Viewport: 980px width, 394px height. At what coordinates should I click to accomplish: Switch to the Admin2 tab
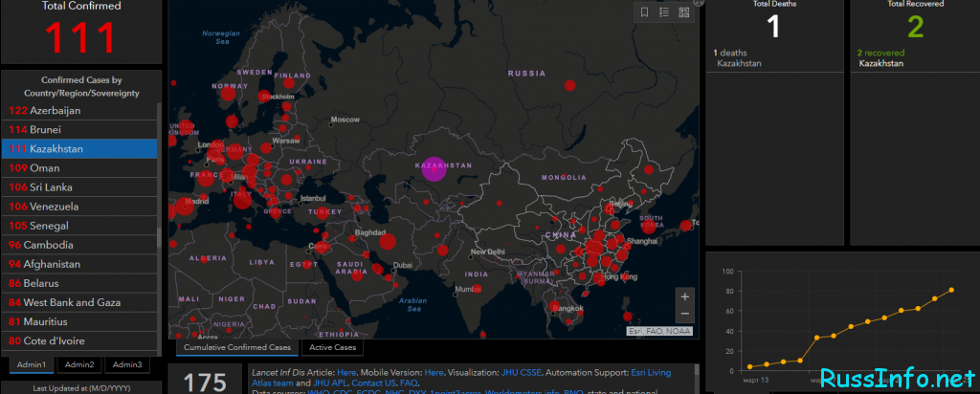[79, 364]
